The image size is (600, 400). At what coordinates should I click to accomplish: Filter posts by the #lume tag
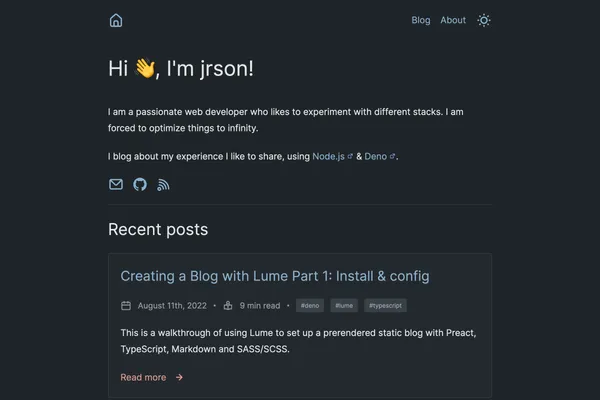coord(344,306)
